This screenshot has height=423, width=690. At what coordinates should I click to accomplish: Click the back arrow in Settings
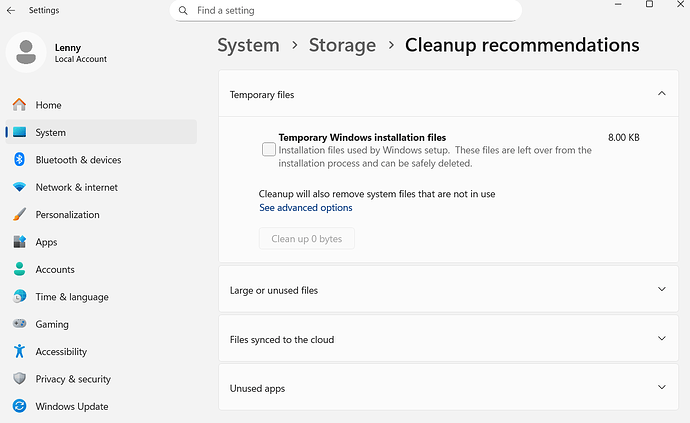click(10, 10)
